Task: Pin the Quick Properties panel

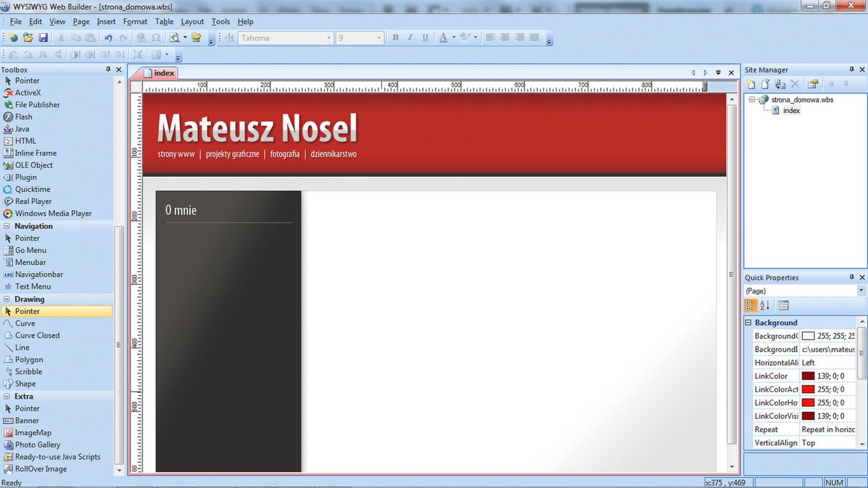Action: tap(852, 277)
